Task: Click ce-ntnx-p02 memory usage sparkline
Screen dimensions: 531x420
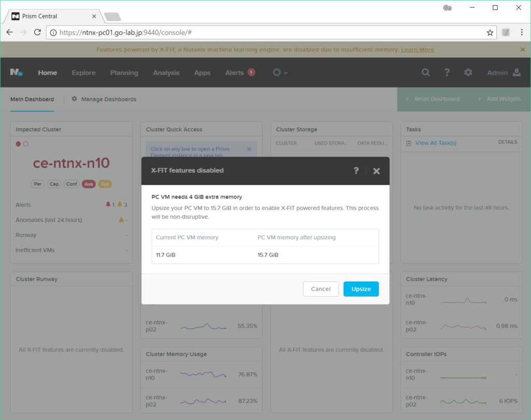Action: [203, 401]
